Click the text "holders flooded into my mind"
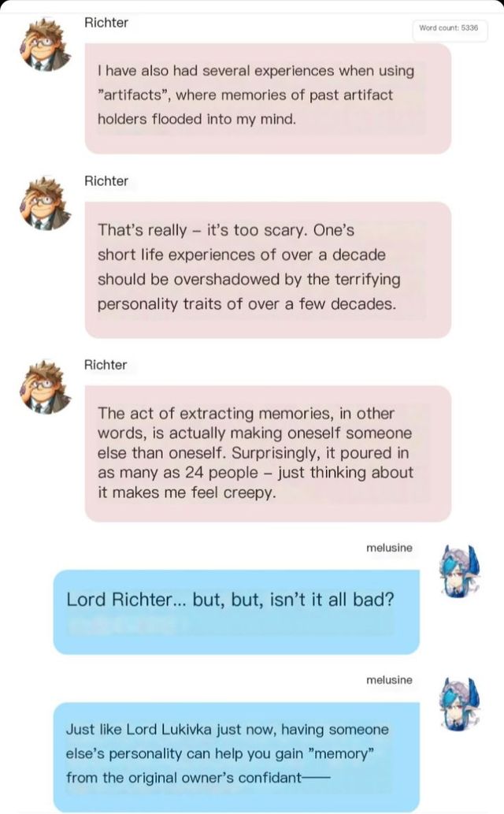Image resolution: width=504 pixels, height=814 pixels. pos(197,119)
